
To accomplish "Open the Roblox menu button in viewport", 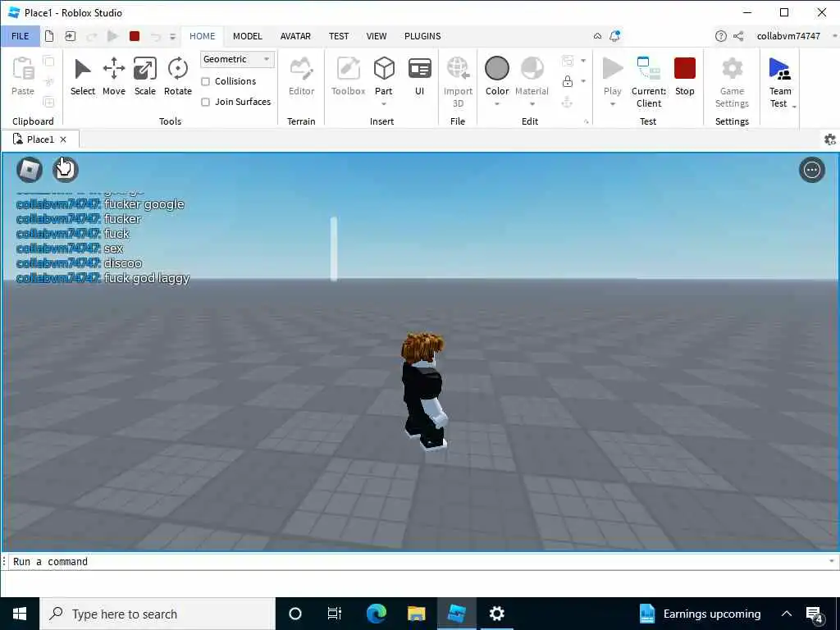I will [x=30, y=170].
